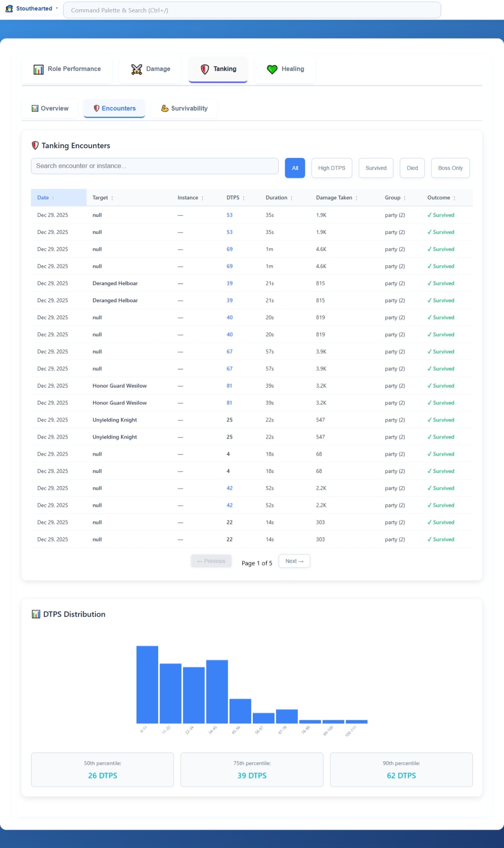The height and width of the screenshot is (848, 504).
Task: Click the Overview chart icon
Action: 35,109
